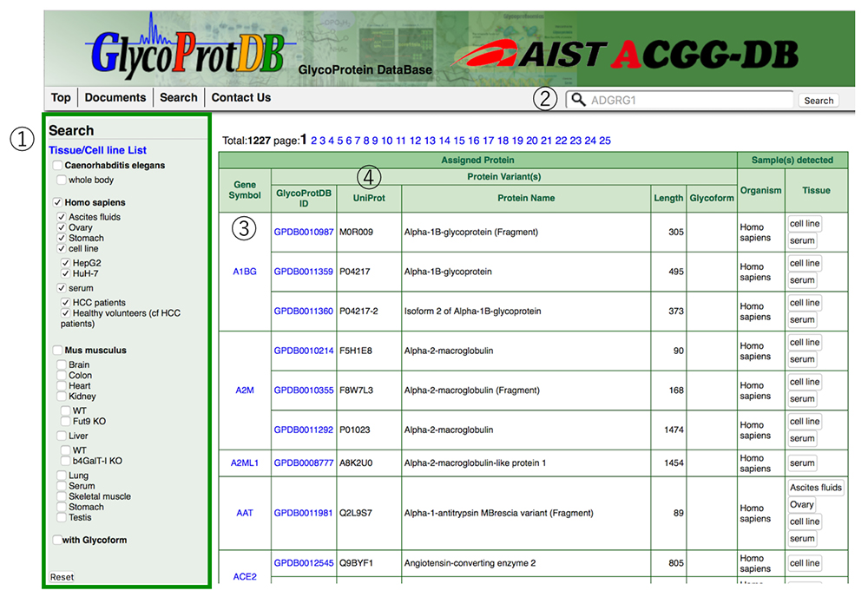
Task: Uncheck the HCC patients checkbox
Action: [x=65, y=303]
